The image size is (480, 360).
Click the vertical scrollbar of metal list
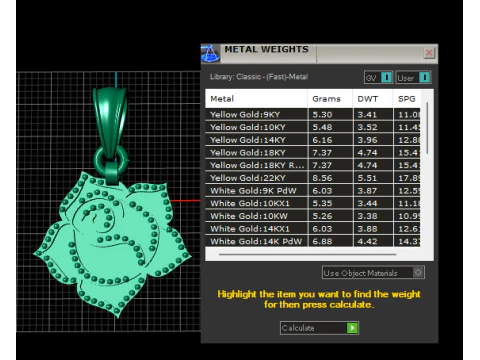[x=427, y=128]
